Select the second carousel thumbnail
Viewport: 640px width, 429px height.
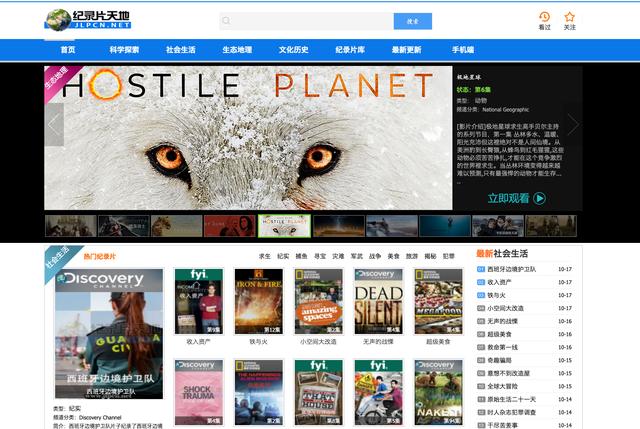pos(124,226)
